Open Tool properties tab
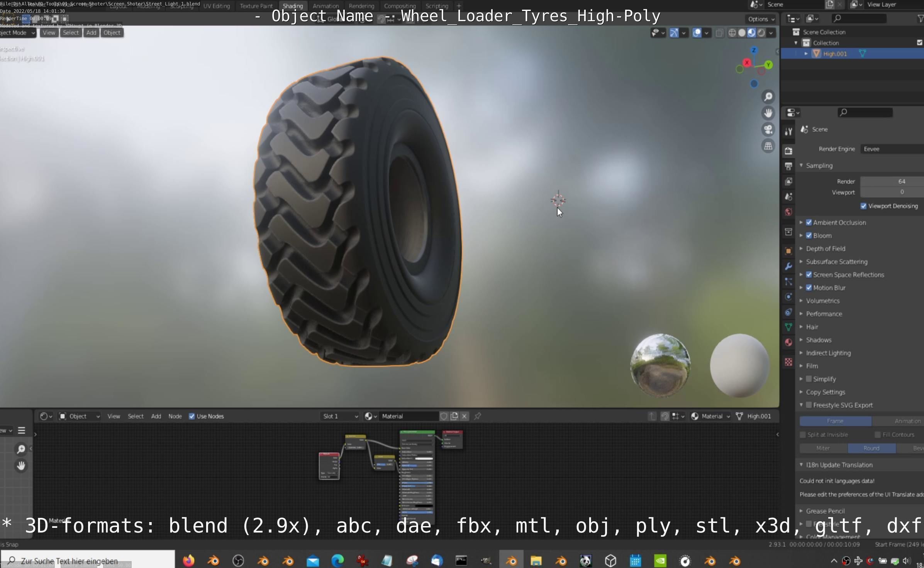The height and width of the screenshot is (568, 924). tap(788, 132)
